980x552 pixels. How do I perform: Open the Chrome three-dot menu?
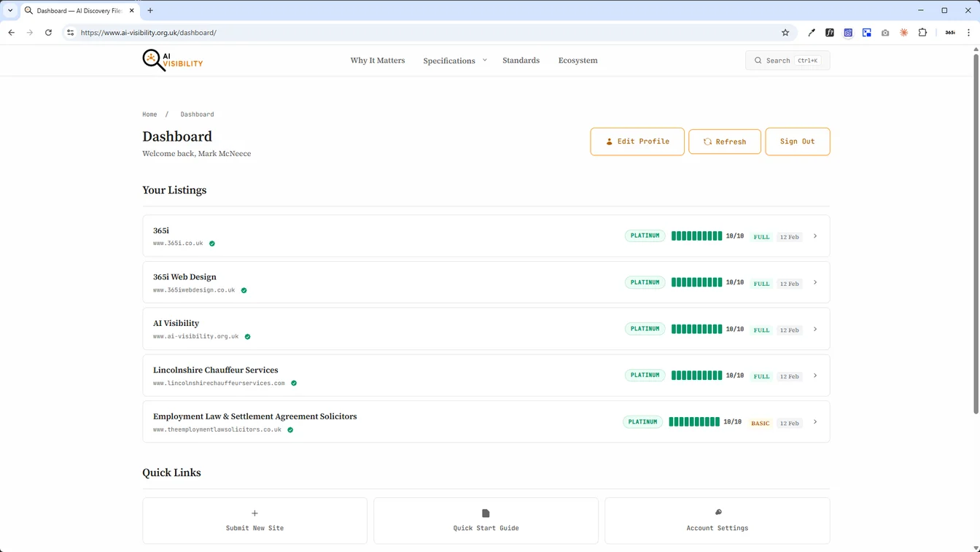tap(968, 32)
